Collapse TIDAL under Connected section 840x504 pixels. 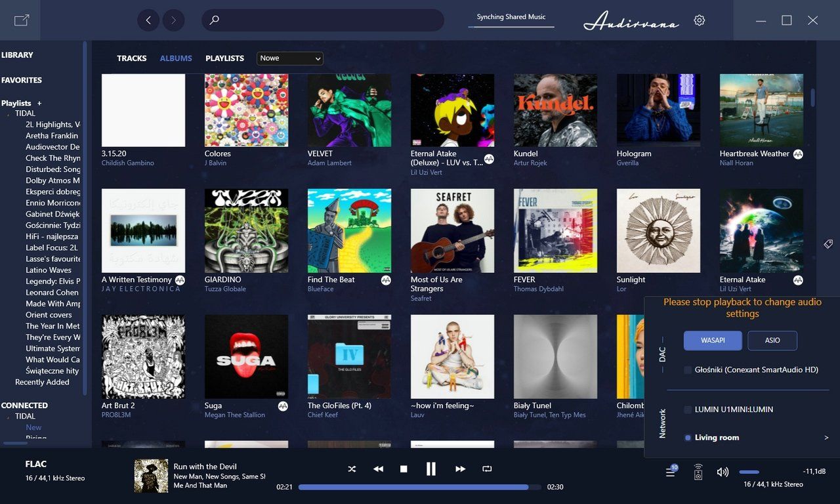point(9,416)
